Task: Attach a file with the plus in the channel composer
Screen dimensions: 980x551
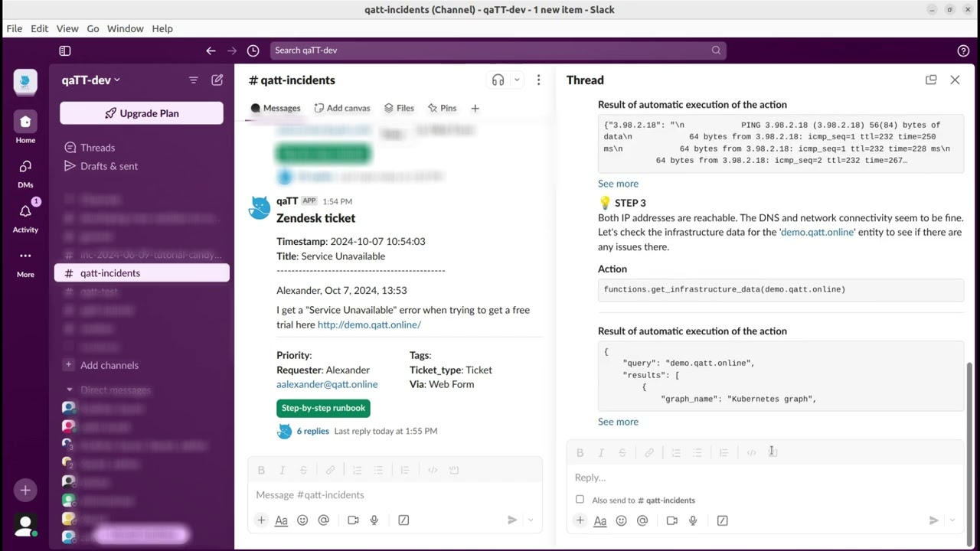Action: pos(261,520)
